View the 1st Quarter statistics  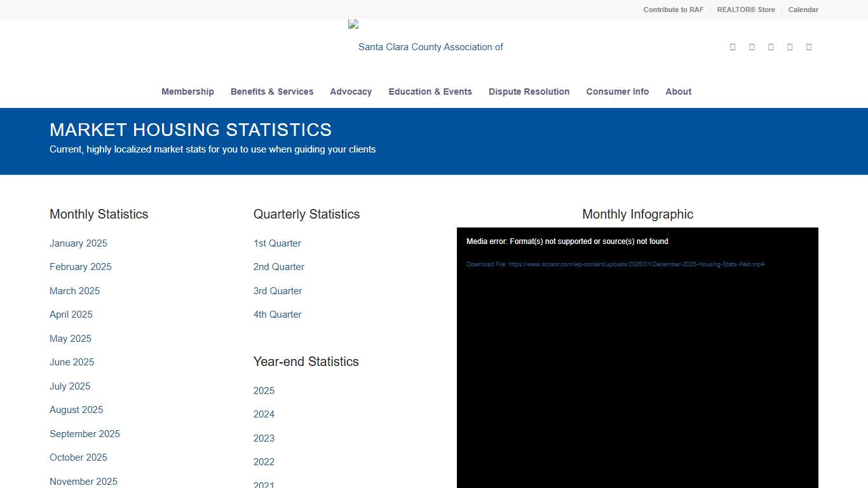click(277, 243)
